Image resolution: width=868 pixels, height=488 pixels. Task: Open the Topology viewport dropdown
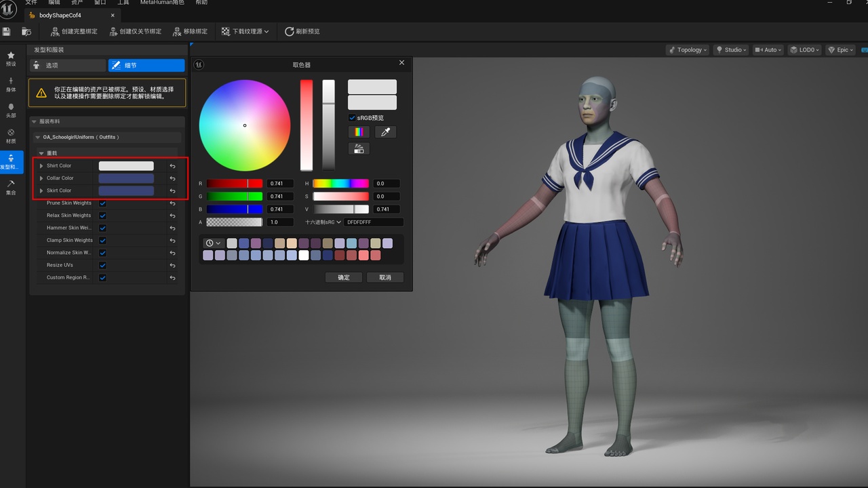point(688,49)
